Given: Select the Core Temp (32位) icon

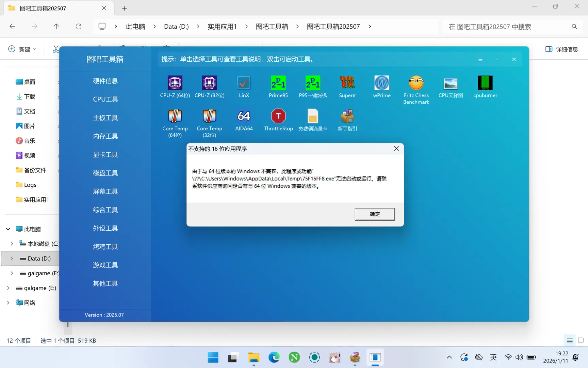Looking at the screenshot, I should [209, 116].
